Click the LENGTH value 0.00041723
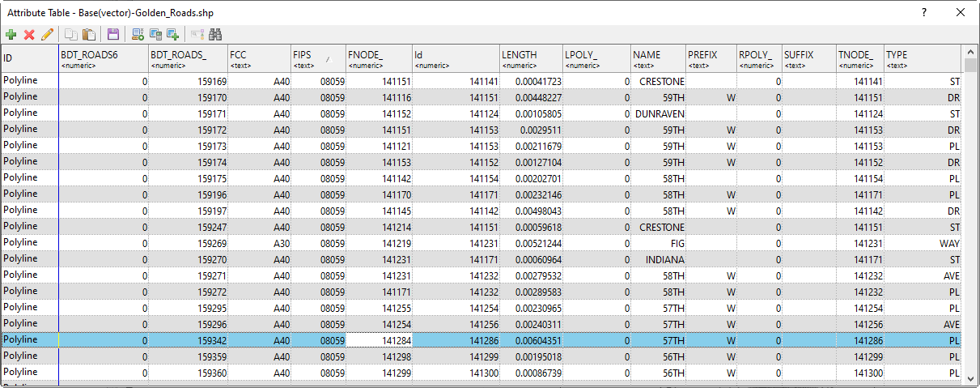The width and height of the screenshot is (980, 388). (x=531, y=81)
